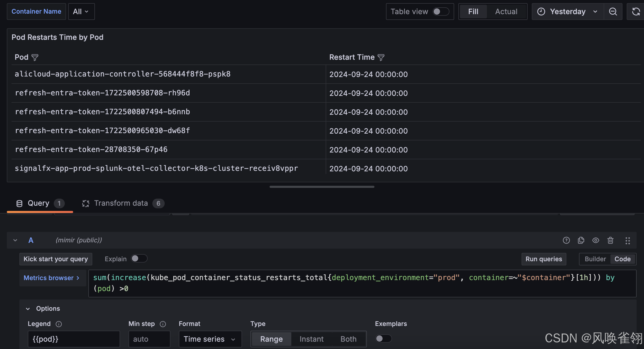
Task: Zoom out the time range
Action: 613,12
